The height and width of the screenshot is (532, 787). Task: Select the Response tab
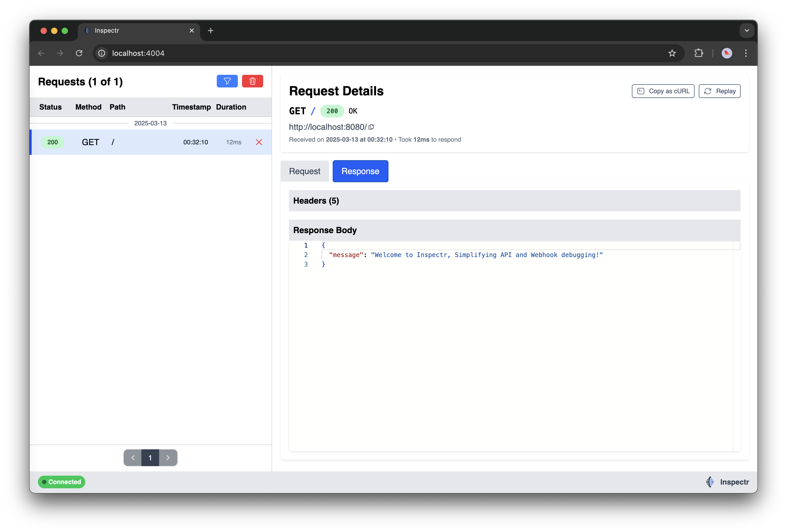pos(360,171)
